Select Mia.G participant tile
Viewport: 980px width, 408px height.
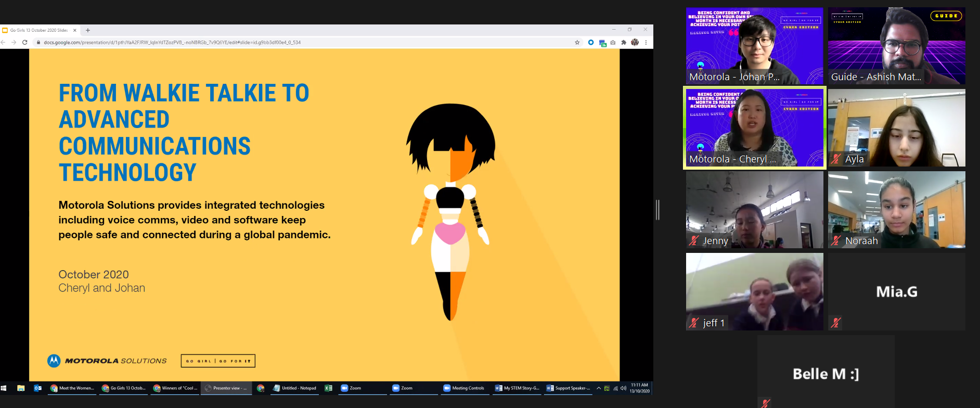(896, 291)
